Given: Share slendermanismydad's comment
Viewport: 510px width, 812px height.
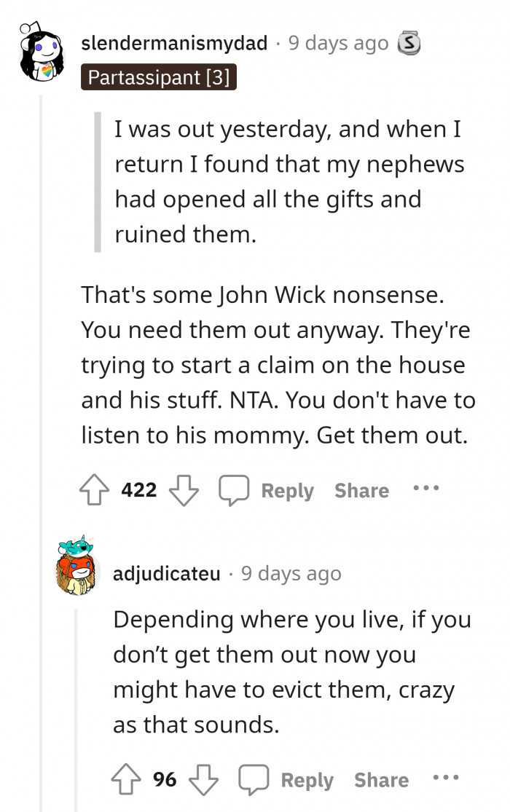Looking at the screenshot, I should click(x=361, y=491).
